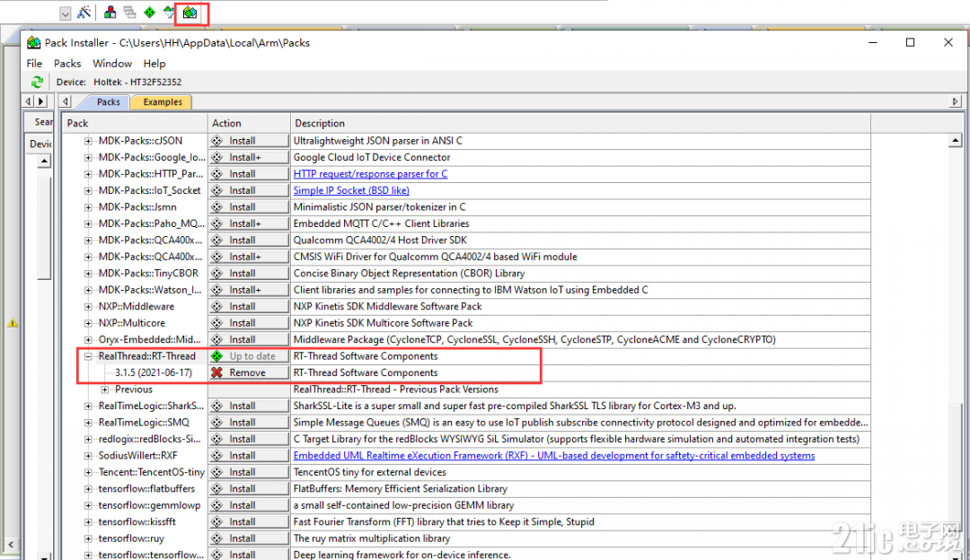Click Install+ for MDK-Packs::Watson_I pack
The image size is (970, 560).
pyautogui.click(x=250, y=290)
